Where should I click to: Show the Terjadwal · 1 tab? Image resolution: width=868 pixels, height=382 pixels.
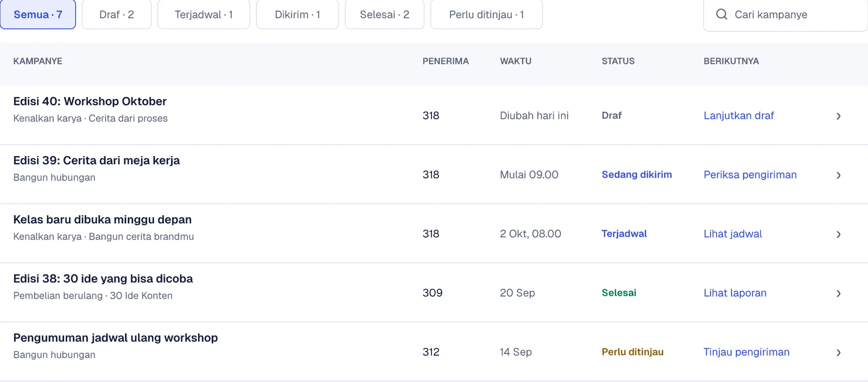204,15
